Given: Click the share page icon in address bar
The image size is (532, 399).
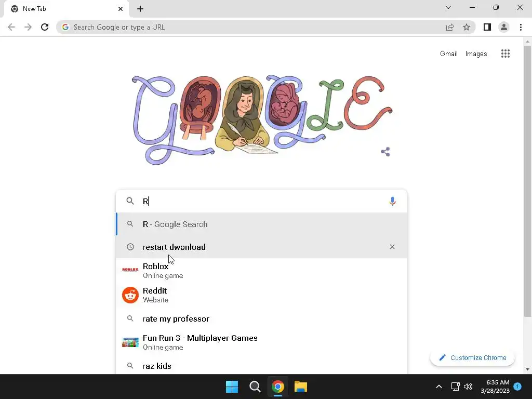Looking at the screenshot, I should click(x=450, y=27).
